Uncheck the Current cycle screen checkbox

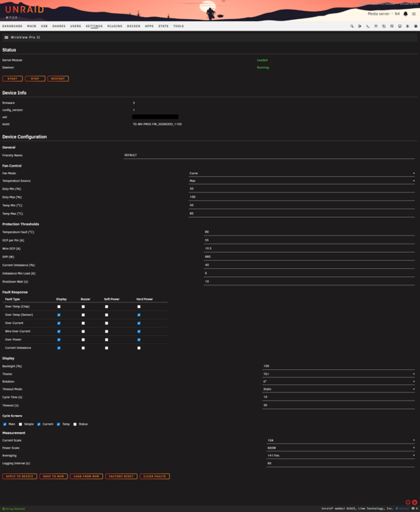(x=38, y=424)
